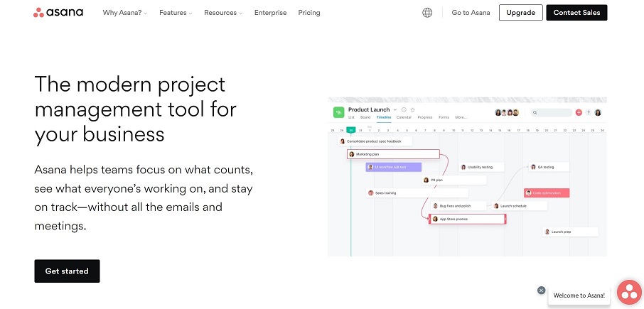This screenshot has height=309, width=644.
Task: Click the Contact Sales button
Action: click(576, 13)
